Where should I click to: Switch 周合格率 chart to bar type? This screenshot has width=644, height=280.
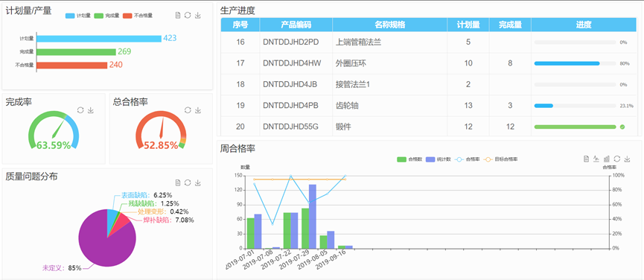607,159
